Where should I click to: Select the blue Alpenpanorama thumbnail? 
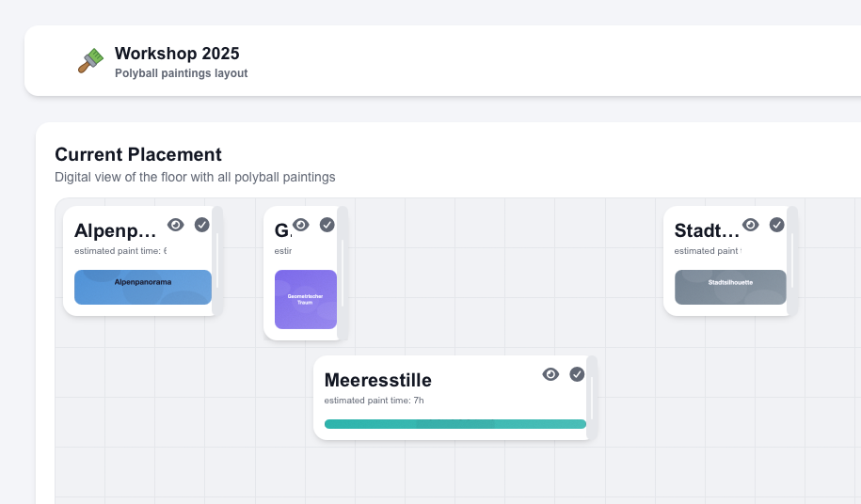click(x=142, y=287)
